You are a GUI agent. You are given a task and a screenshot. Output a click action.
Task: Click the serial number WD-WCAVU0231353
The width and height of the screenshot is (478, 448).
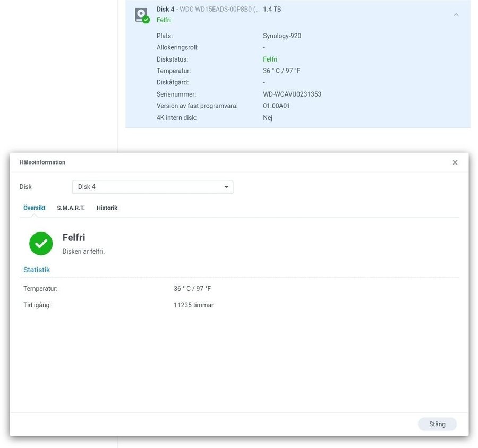pyautogui.click(x=292, y=94)
